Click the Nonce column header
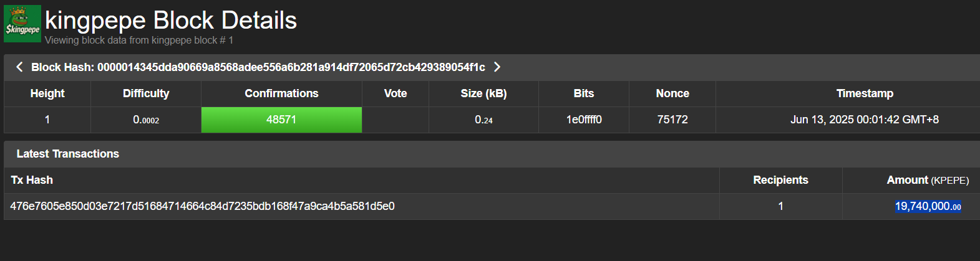Screen dimensions: 980x261 coord(672,93)
